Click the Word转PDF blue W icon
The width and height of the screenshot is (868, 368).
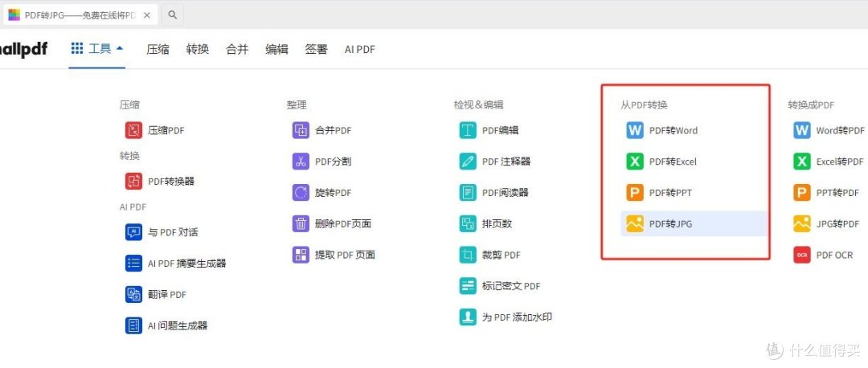pos(802,131)
